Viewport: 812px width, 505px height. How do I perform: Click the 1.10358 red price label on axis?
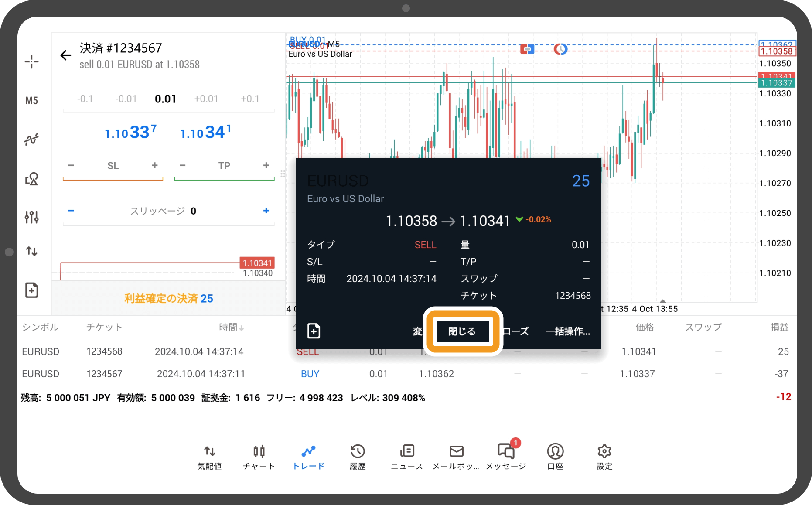(777, 51)
